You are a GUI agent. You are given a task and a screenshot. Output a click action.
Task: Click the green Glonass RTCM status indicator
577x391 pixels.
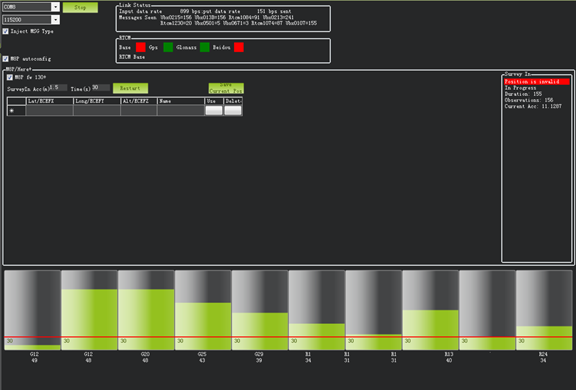205,47
